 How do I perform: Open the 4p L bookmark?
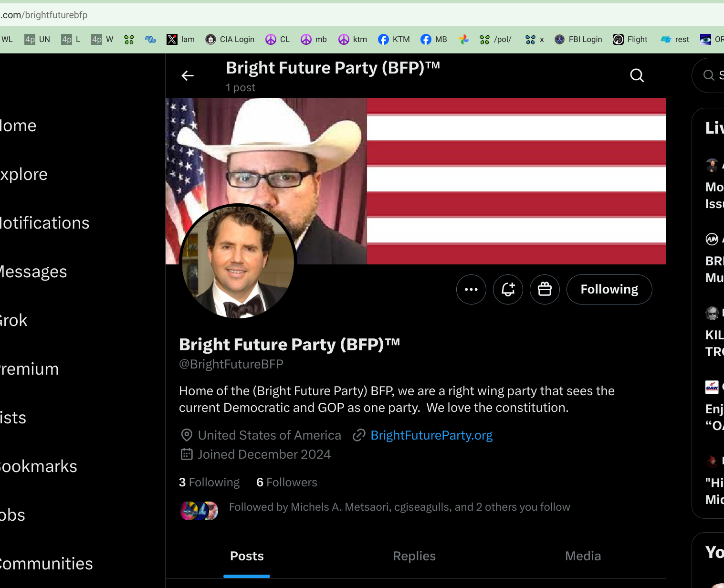(71, 39)
